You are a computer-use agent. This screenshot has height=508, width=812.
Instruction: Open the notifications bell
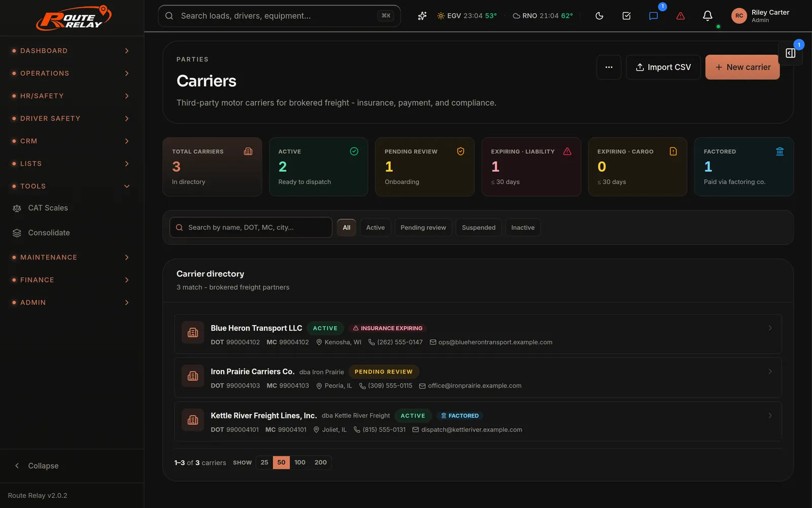[x=707, y=16]
